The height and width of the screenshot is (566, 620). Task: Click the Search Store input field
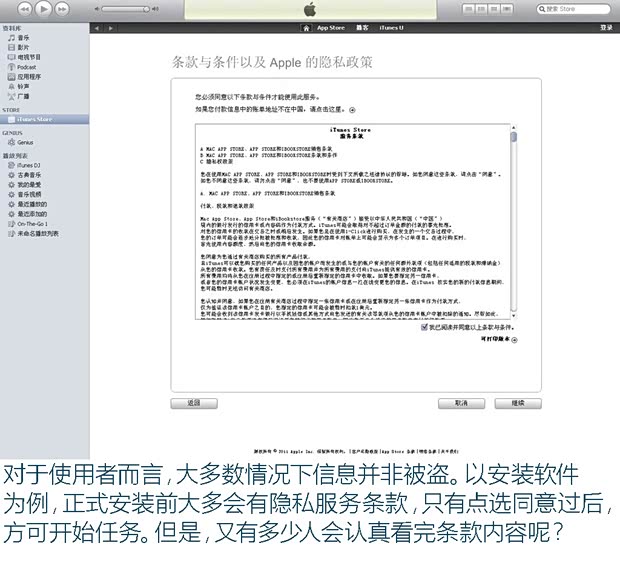580,9
